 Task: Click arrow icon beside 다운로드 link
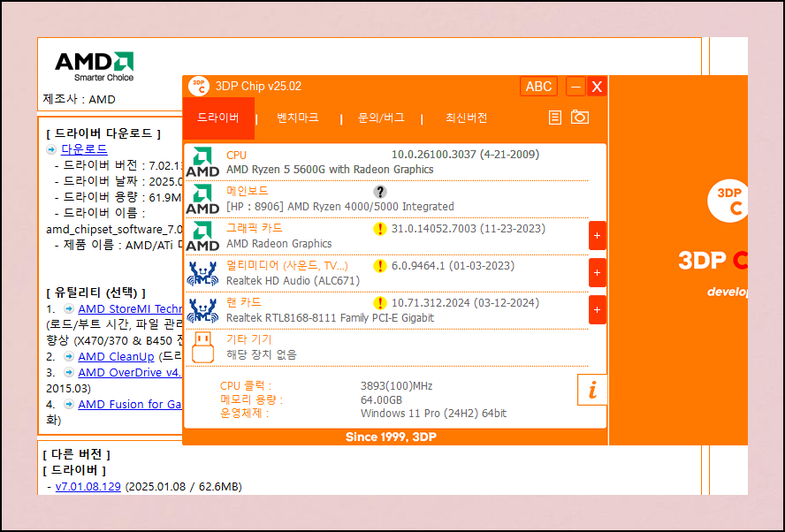pos(51,149)
